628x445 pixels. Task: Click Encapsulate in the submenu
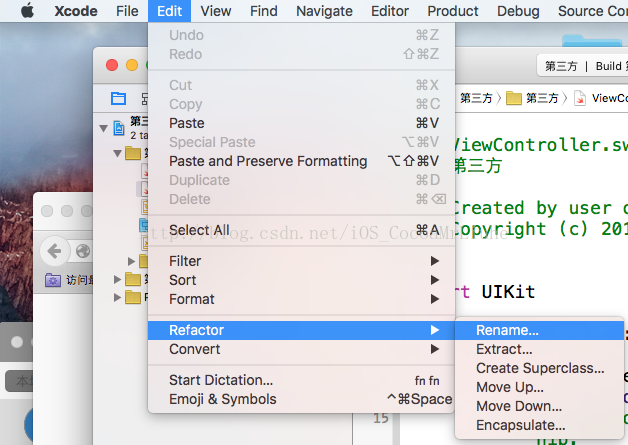520,425
